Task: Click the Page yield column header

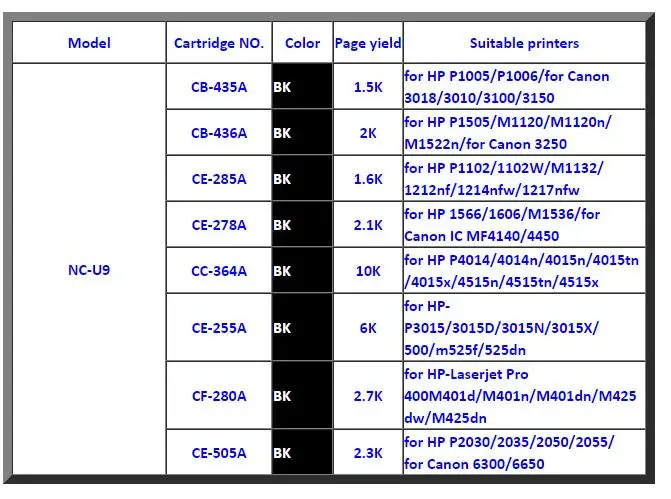Action: (x=368, y=43)
